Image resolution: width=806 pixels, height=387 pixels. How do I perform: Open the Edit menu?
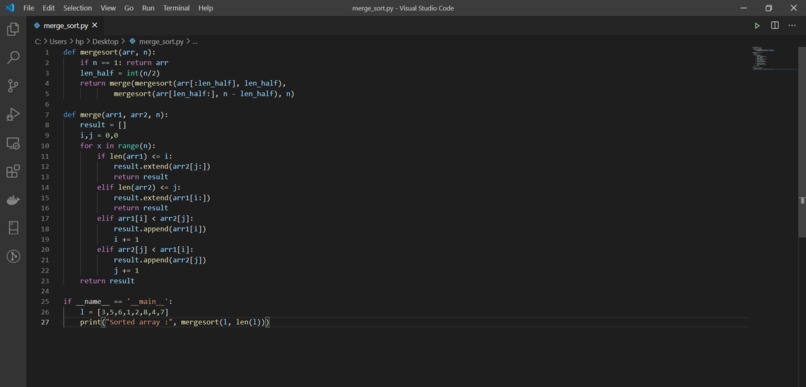click(48, 8)
